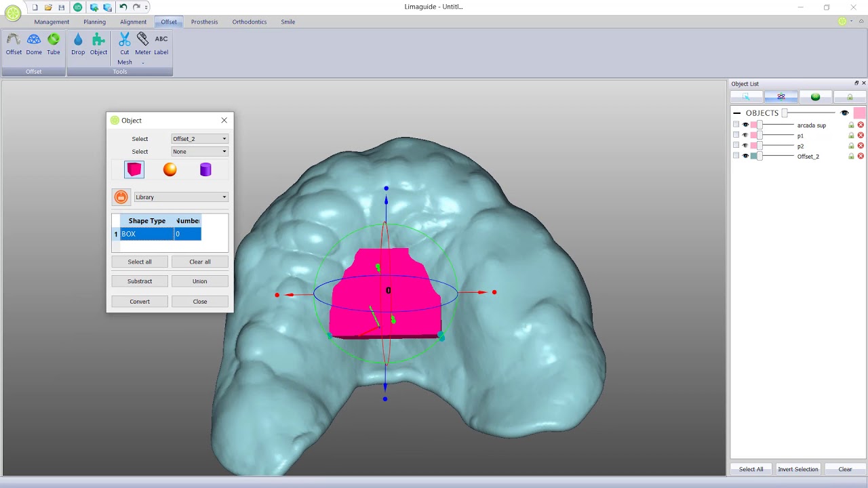Click the selection-cursor button in Object List

(747, 97)
